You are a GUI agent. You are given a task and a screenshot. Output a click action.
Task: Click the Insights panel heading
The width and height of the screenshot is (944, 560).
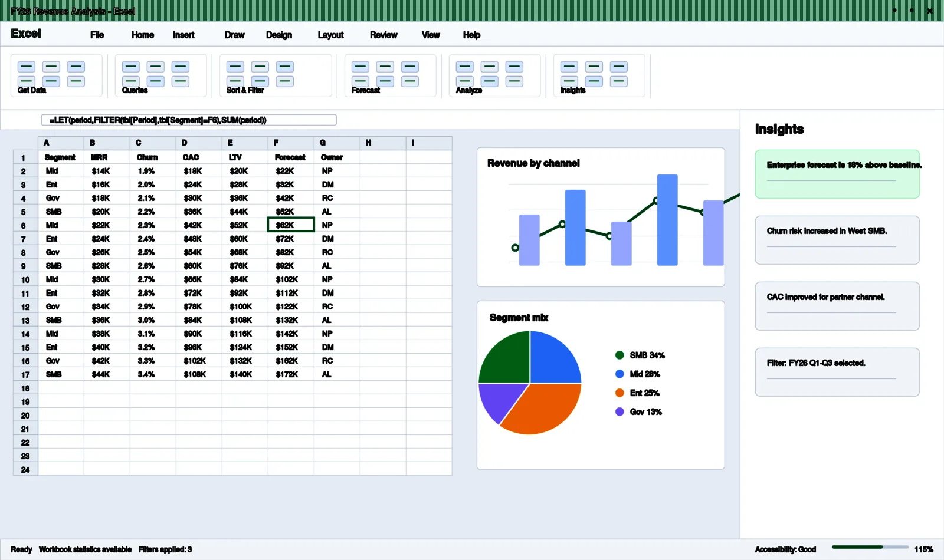[x=779, y=129]
